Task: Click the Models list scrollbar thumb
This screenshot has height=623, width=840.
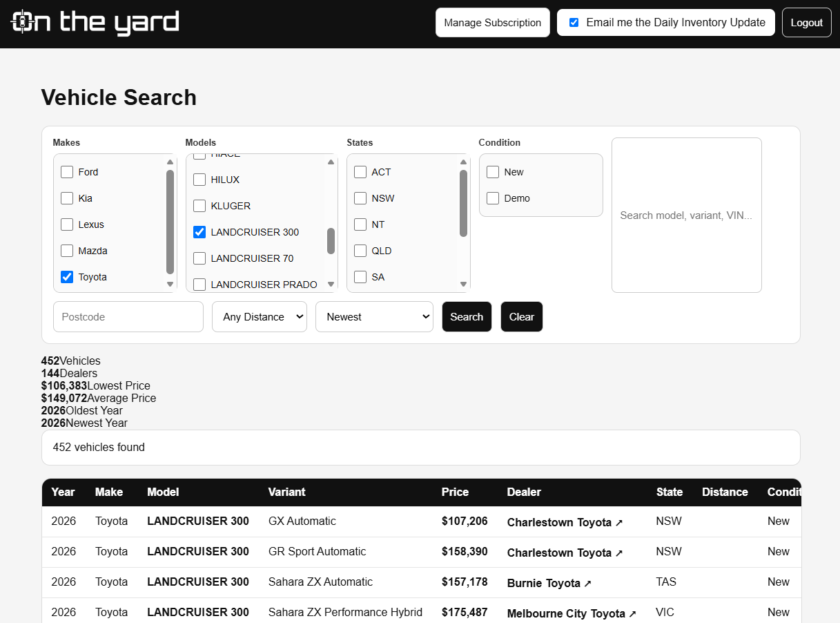Action: 331,241
